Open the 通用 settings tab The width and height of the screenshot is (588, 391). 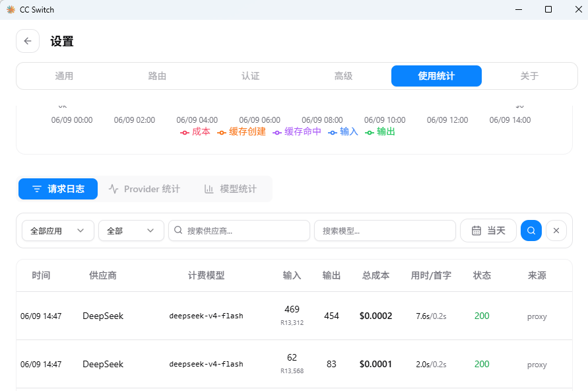(64, 76)
